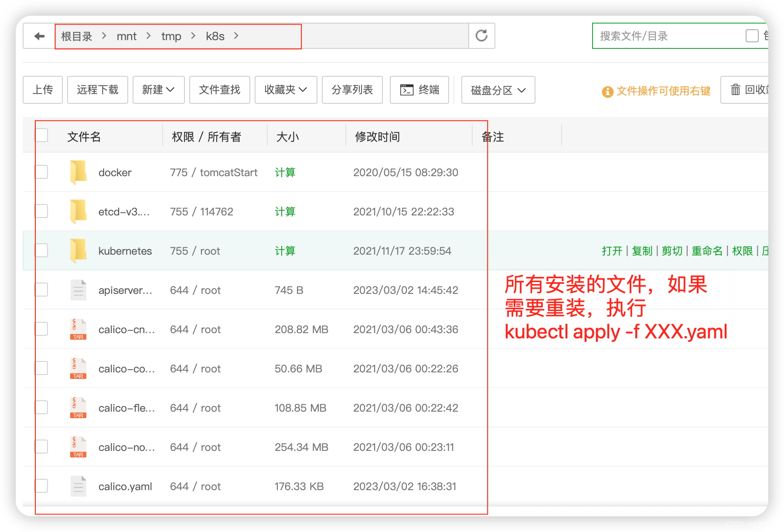Check the calico-no row checkbox
The height and width of the screenshot is (532, 784).
click(41, 447)
